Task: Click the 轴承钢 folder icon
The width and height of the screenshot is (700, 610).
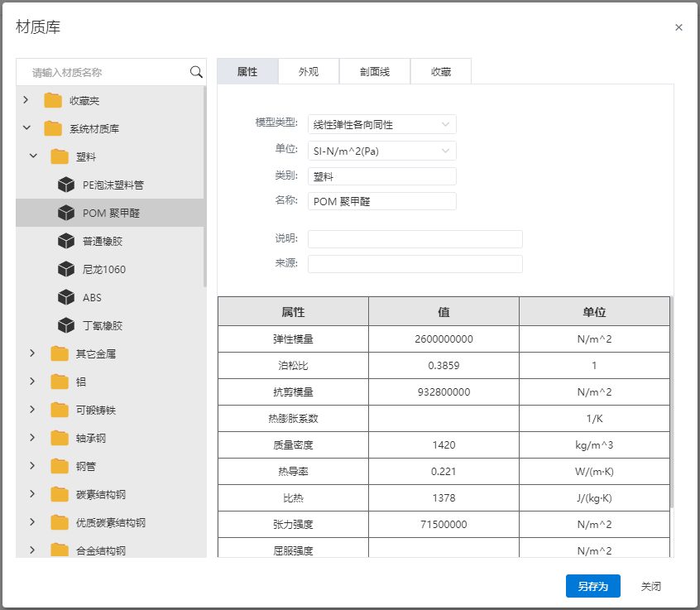Action: [60, 438]
